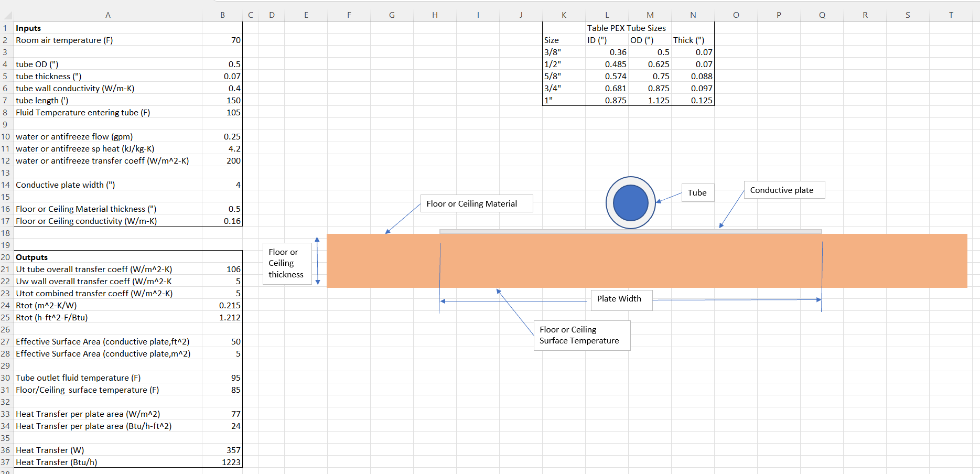Click the 'Table PEX Tube Sizes' title cell

coord(626,28)
